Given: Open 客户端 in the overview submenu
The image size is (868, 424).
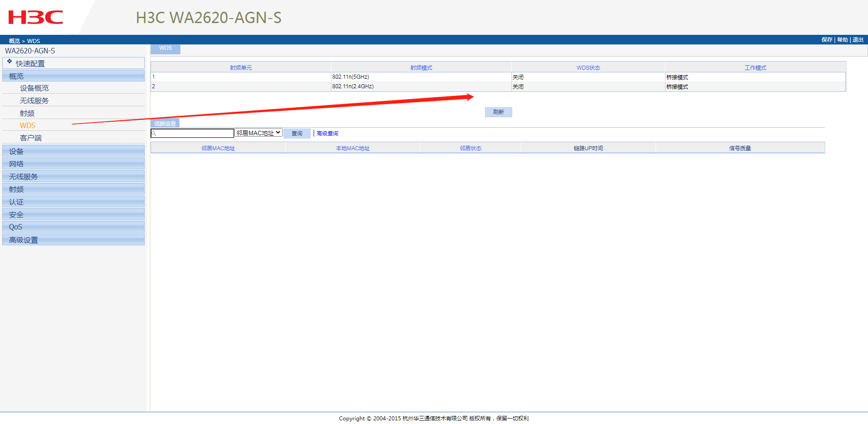Looking at the screenshot, I should (x=31, y=138).
